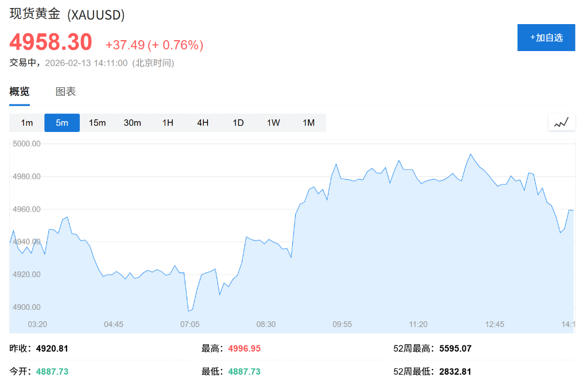
Task: Select the 5m timeframe
Action: pyautogui.click(x=62, y=122)
